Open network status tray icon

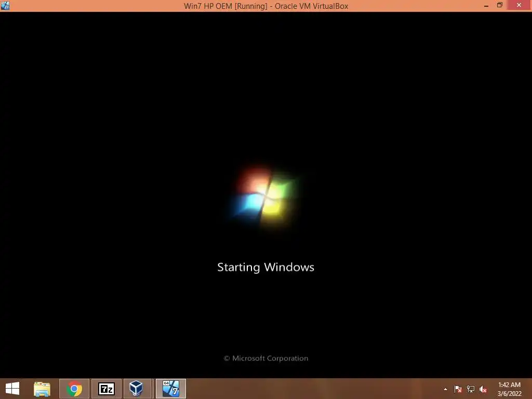(x=471, y=389)
